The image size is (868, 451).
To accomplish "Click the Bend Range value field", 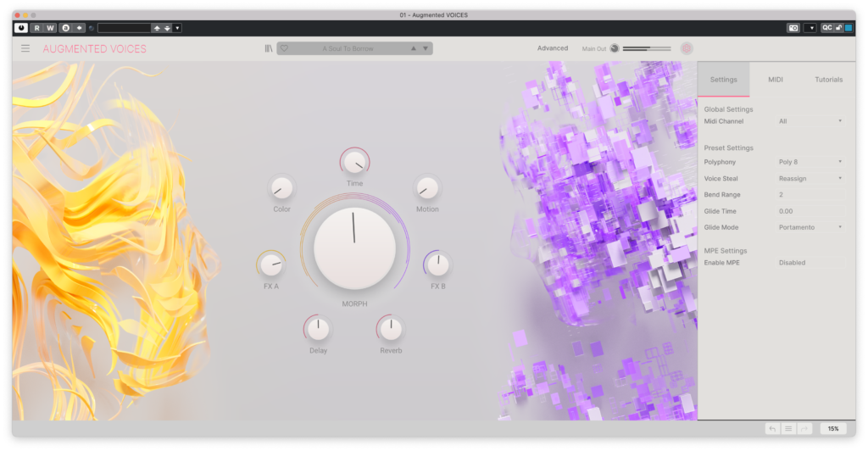I will (810, 195).
